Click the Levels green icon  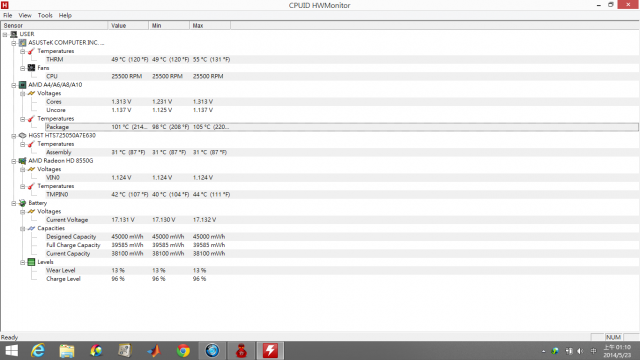(x=31, y=262)
